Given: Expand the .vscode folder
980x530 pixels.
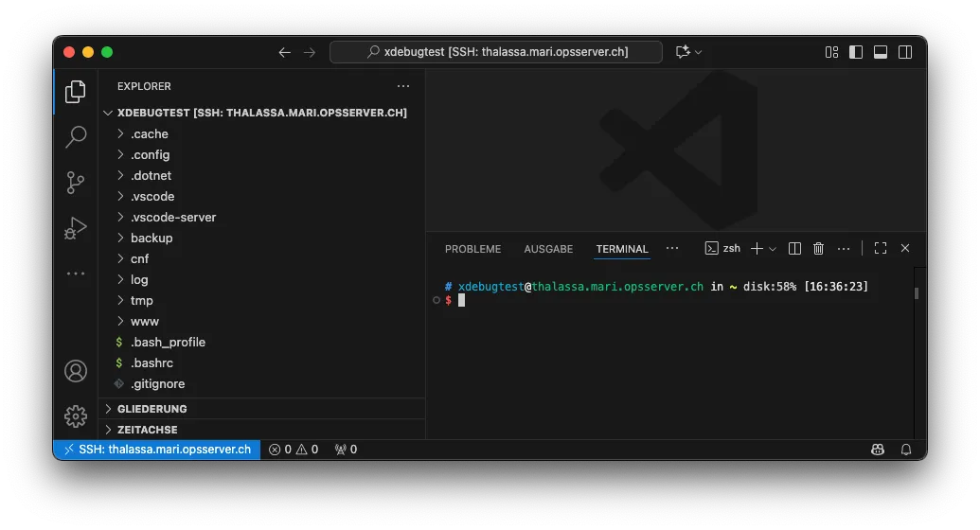Looking at the screenshot, I should 262,196.
